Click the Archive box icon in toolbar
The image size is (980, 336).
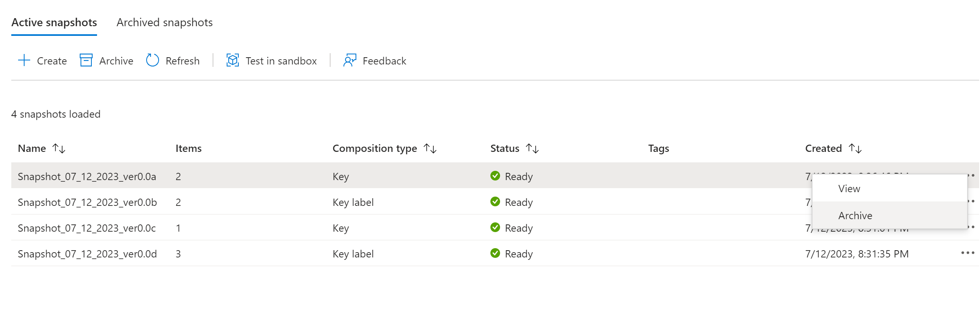[x=86, y=60]
